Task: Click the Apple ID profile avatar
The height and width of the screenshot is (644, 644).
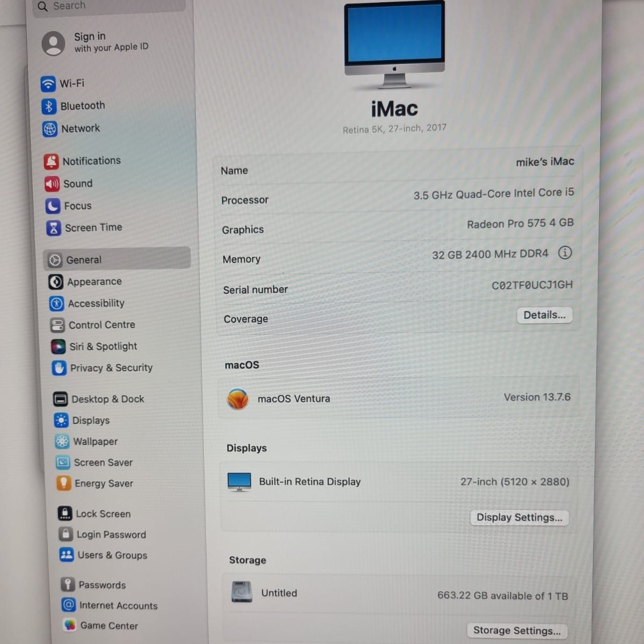Action: click(x=54, y=43)
